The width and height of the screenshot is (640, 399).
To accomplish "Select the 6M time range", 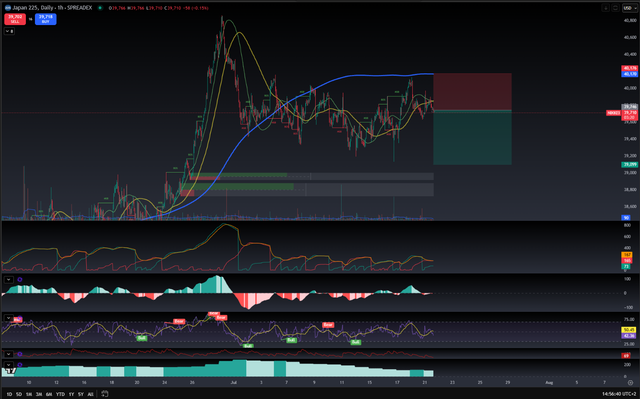I will [x=49, y=394].
